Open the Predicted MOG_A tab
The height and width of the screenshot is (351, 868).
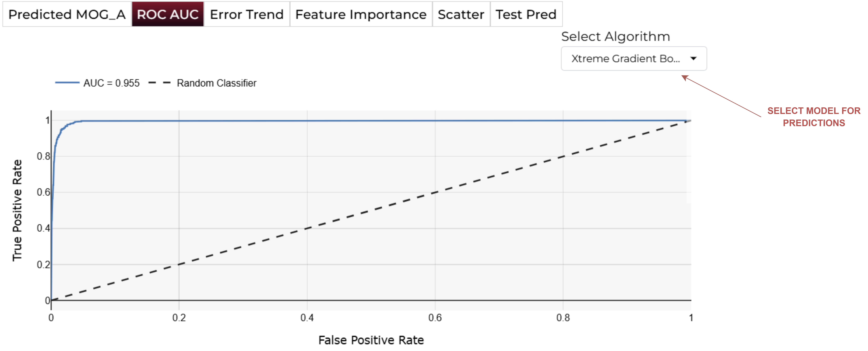(x=67, y=15)
